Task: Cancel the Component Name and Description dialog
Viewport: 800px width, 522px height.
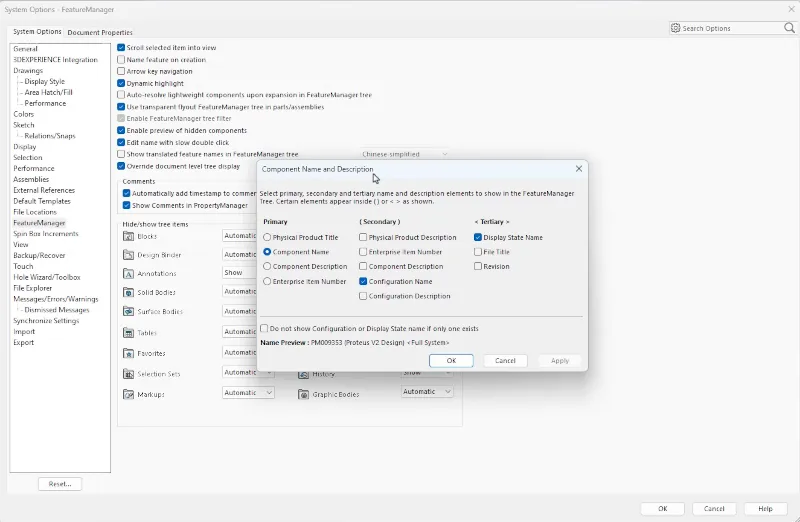Action: coord(505,360)
